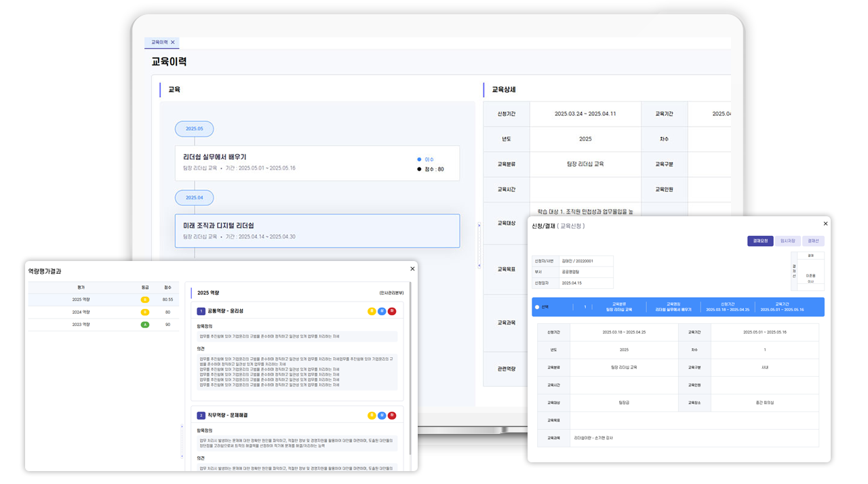Click blue rating circle in 공통역량 - 윤리성
Viewport: 868px width, 484px height.
coord(382,311)
